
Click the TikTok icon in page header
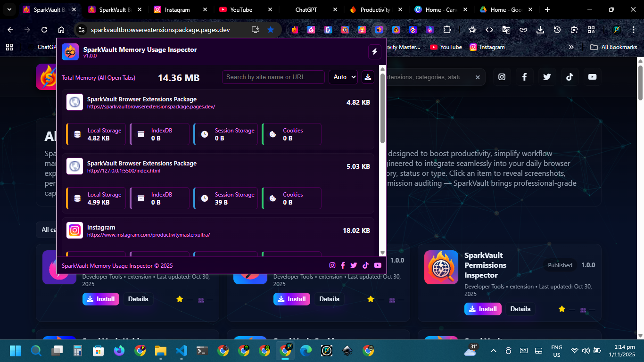point(570,77)
